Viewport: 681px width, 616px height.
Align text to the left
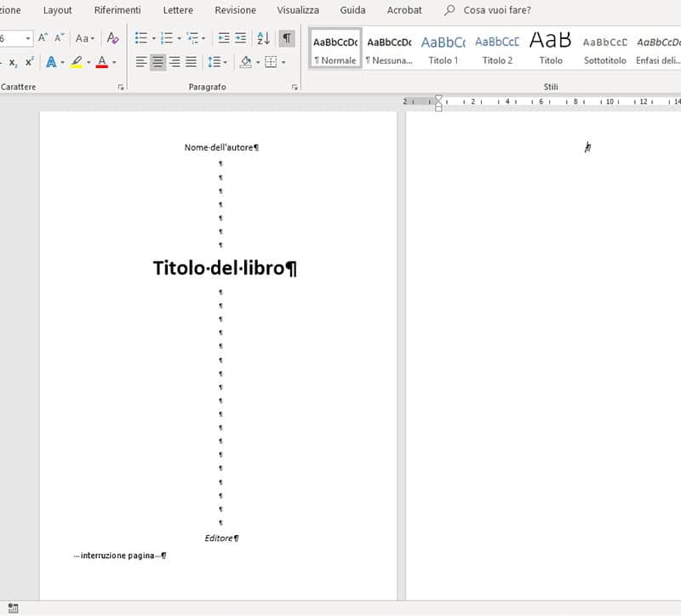coord(141,62)
